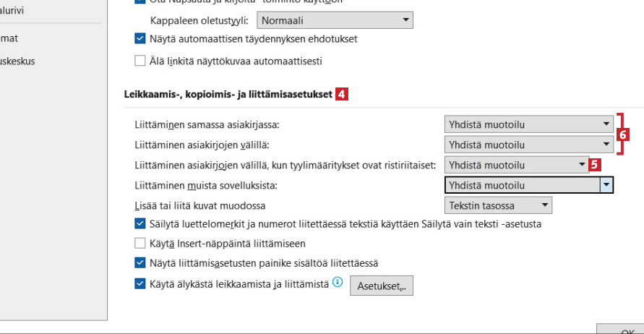
Task: Expand 'Liittäminen muista sovelluksista' dropdown arrow
Action: [606, 185]
